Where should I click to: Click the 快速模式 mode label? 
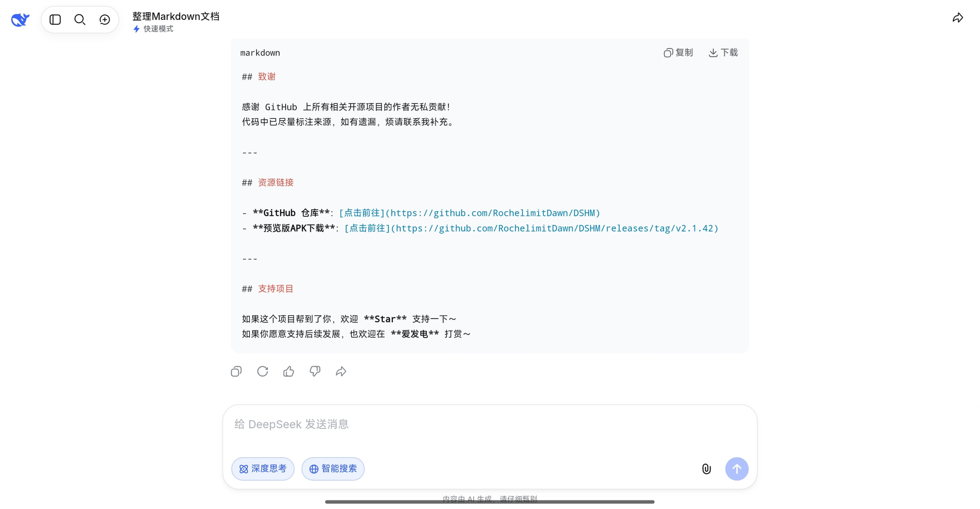point(153,29)
